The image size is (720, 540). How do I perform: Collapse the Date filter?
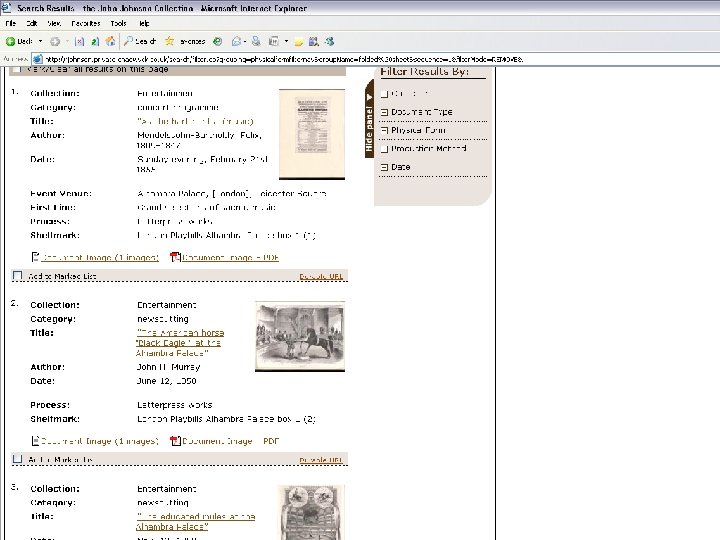(x=384, y=167)
